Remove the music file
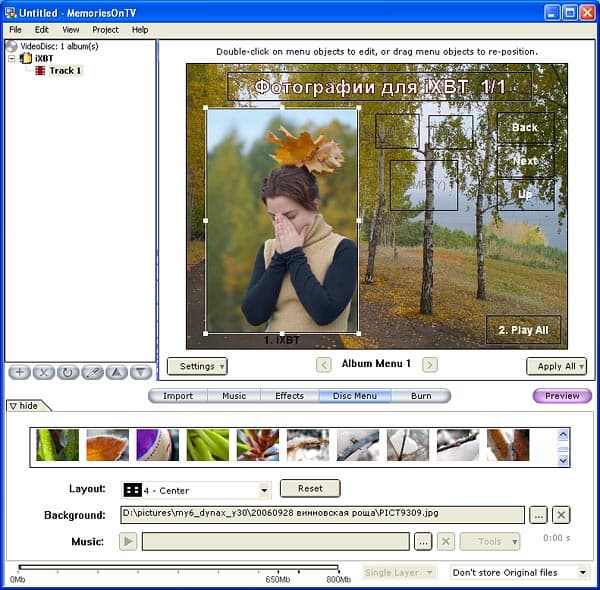This screenshot has width=600, height=590. tap(446, 541)
